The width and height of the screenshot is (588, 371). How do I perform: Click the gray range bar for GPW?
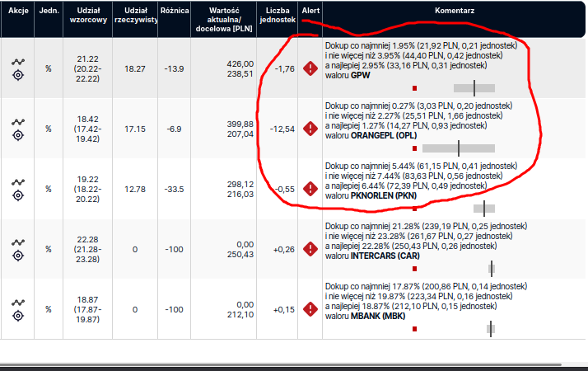coord(474,88)
